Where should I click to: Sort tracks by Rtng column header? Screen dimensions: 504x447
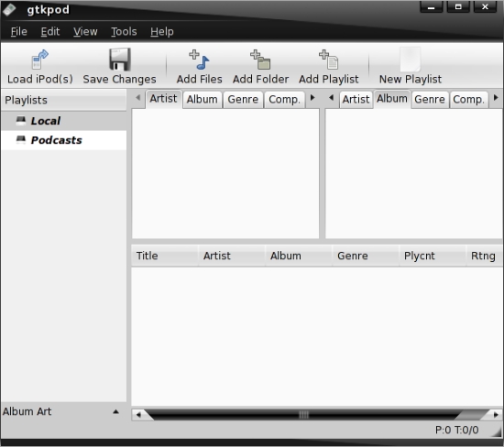485,256
